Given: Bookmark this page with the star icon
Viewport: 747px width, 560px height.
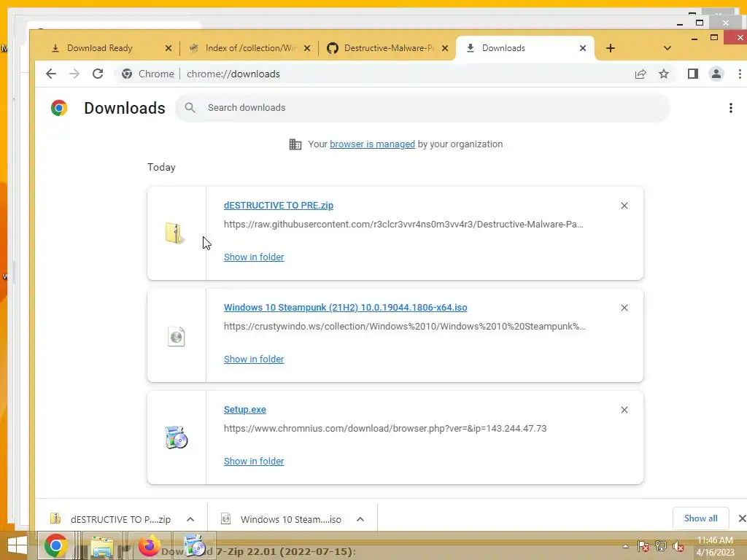Looking at the screenshot, I should 664,74.
